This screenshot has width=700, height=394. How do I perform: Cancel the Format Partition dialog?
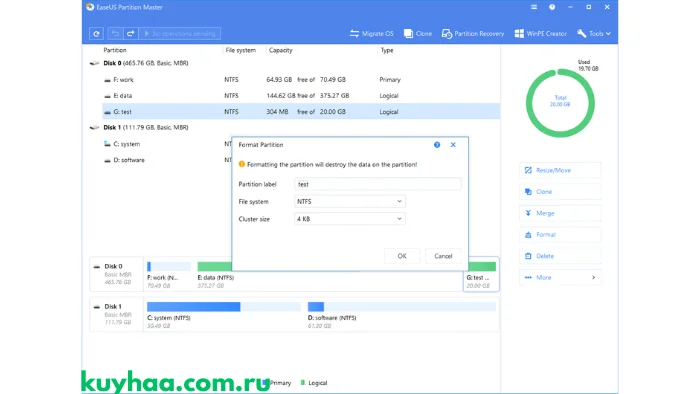coord(443,256)
